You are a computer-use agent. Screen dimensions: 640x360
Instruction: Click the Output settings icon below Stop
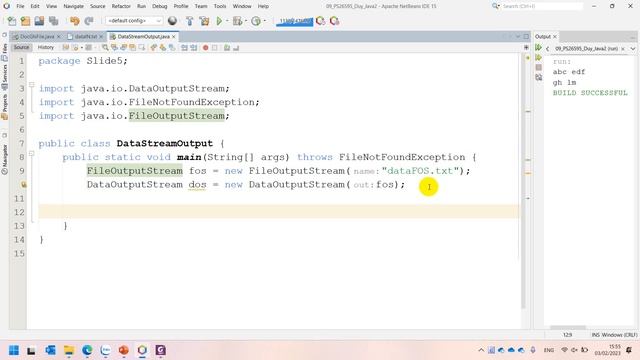tap(538, 77)
